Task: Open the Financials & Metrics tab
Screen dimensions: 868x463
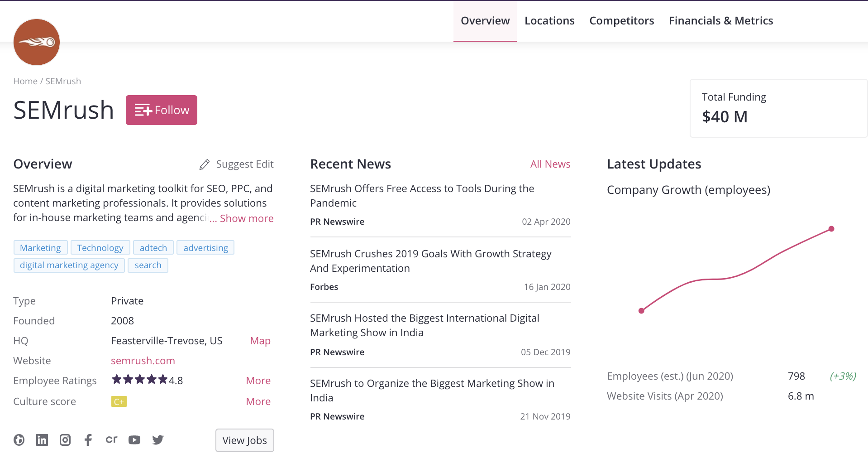Action: pyautogui.click(x=721, y=21)
